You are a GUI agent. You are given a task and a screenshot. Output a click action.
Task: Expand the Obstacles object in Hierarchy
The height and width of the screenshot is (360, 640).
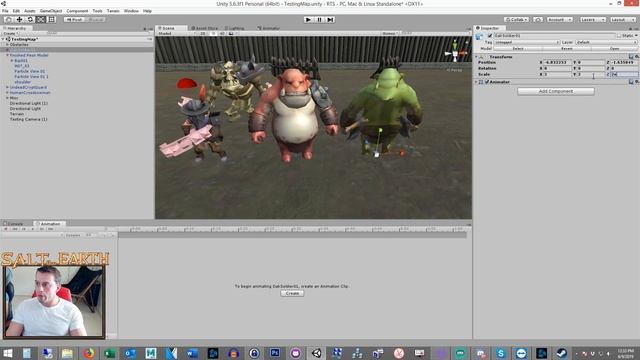(7, 44)
